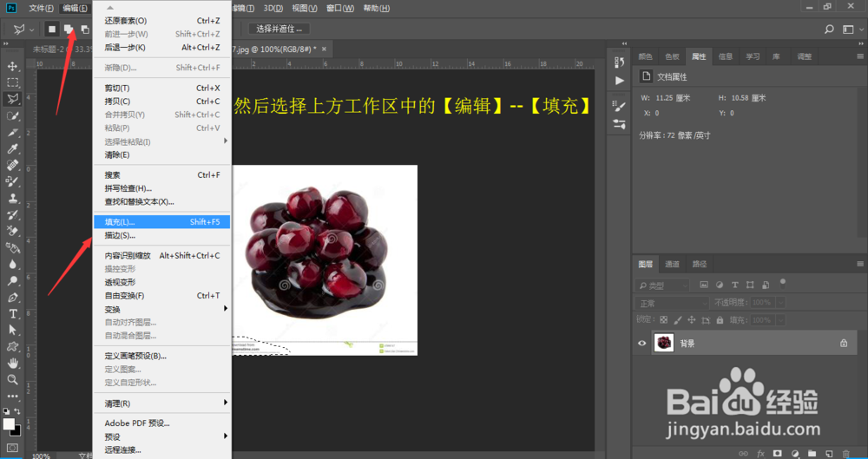
Task: Create a new layer
Action: (829, 454)
